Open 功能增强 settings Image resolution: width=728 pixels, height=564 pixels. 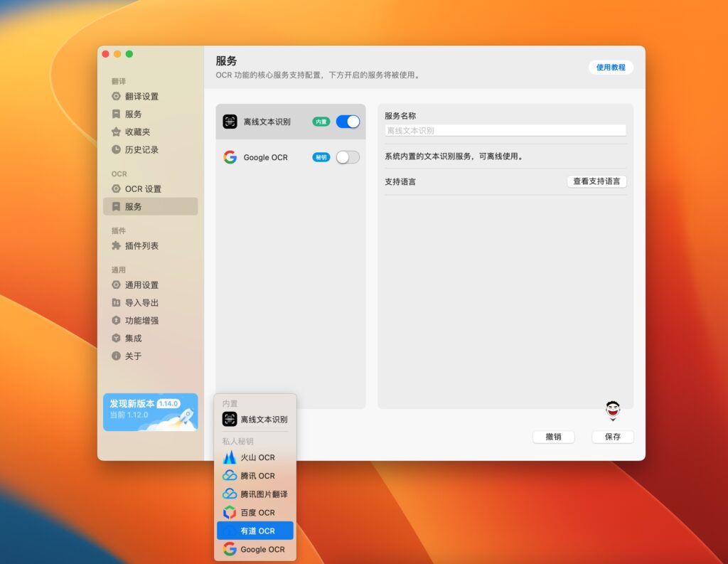click(x=139, y=320)
